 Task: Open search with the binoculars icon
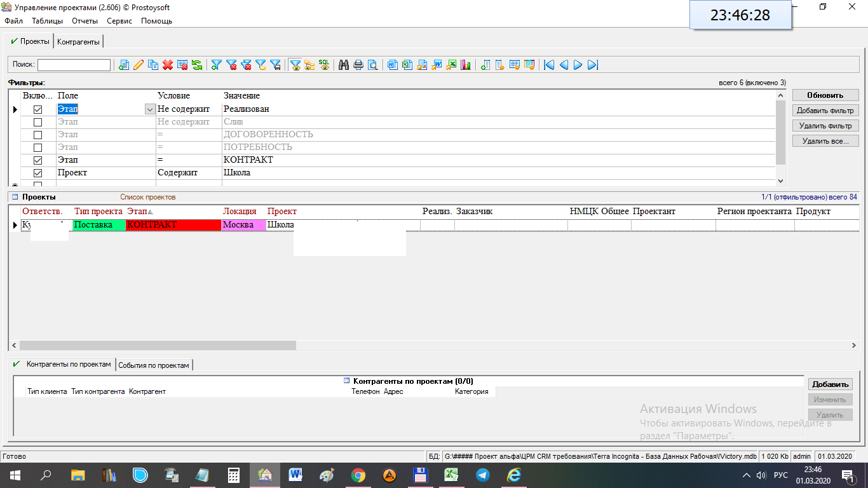coord(344,65)
